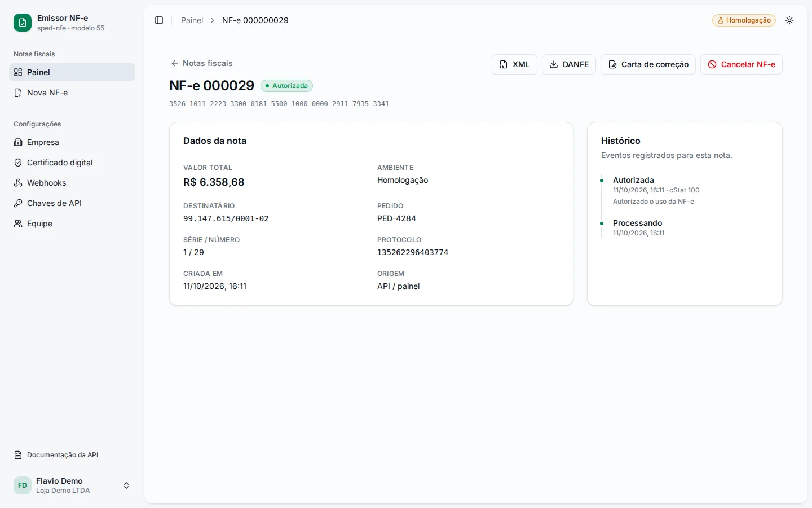Click breadcrumb NF-e 000000029

[x=255, y=20]
